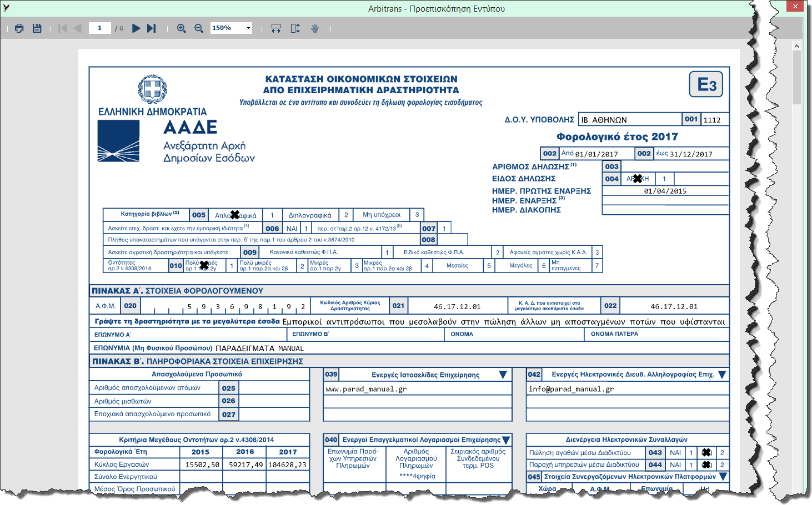
Task: Click the start date 01/01/2017
Action: click(597, 154)
